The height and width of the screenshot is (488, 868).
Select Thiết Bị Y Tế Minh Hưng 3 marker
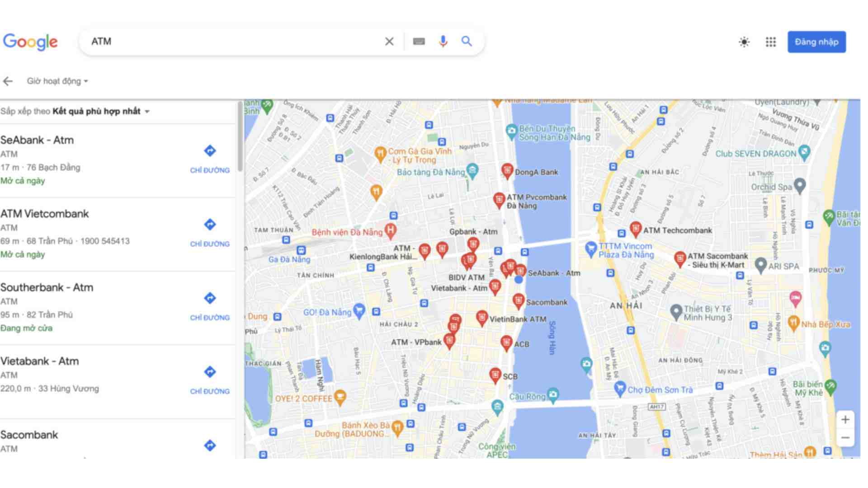tap(676, 311)
